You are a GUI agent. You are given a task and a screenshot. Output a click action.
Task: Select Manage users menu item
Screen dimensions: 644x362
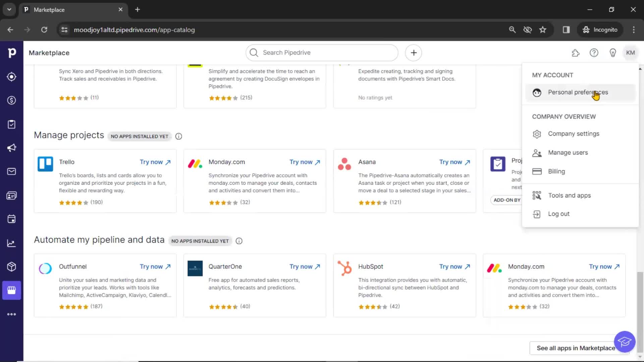[x=580, y=153]
